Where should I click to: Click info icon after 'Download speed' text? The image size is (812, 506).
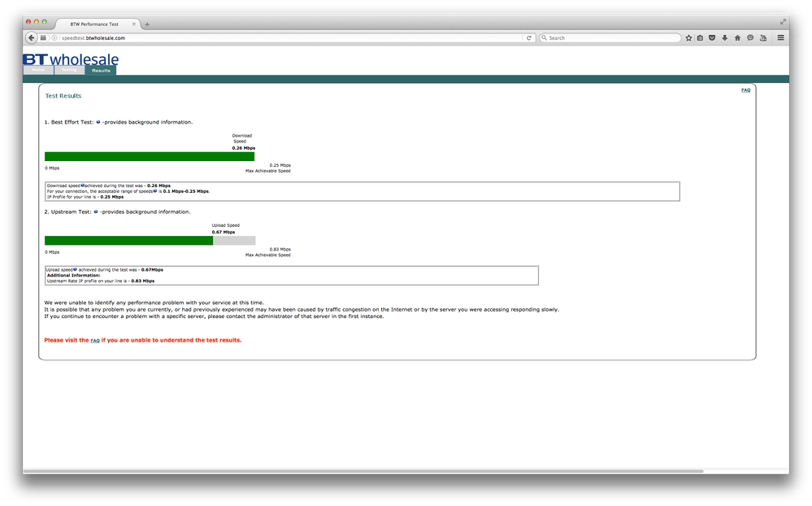click(x=82, y=185)
